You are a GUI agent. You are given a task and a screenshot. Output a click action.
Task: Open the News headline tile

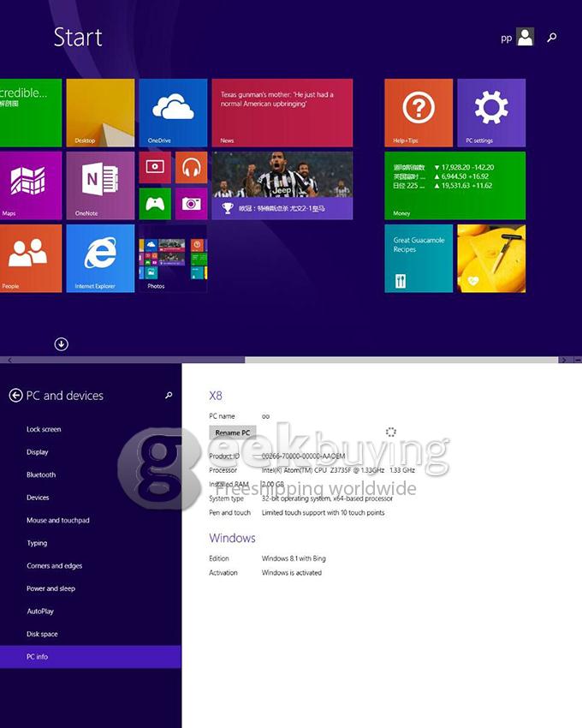coord(282,112)
